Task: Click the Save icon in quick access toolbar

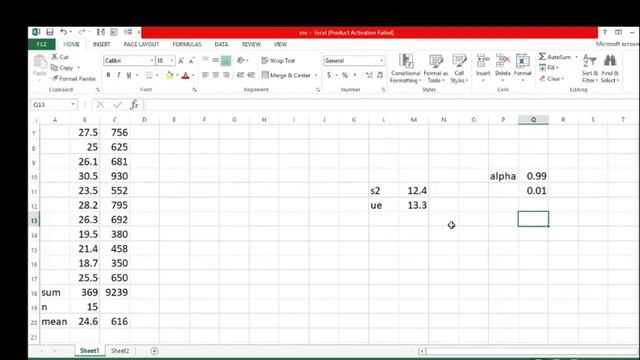Action: pos(49,32)
